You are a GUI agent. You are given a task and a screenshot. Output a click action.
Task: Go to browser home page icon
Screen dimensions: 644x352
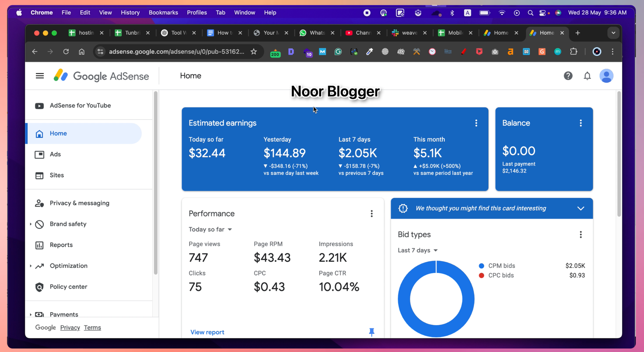(x=82, y=52)
